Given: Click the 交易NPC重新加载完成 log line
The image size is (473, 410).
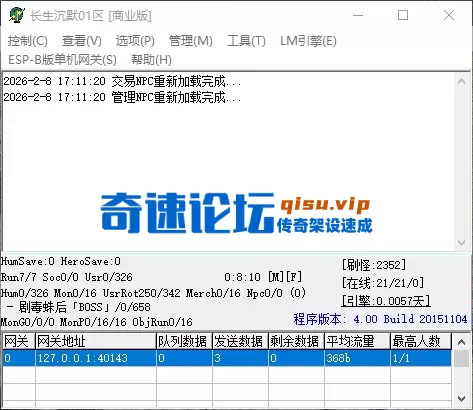Looking at the screenshot, I should point(122,81).
